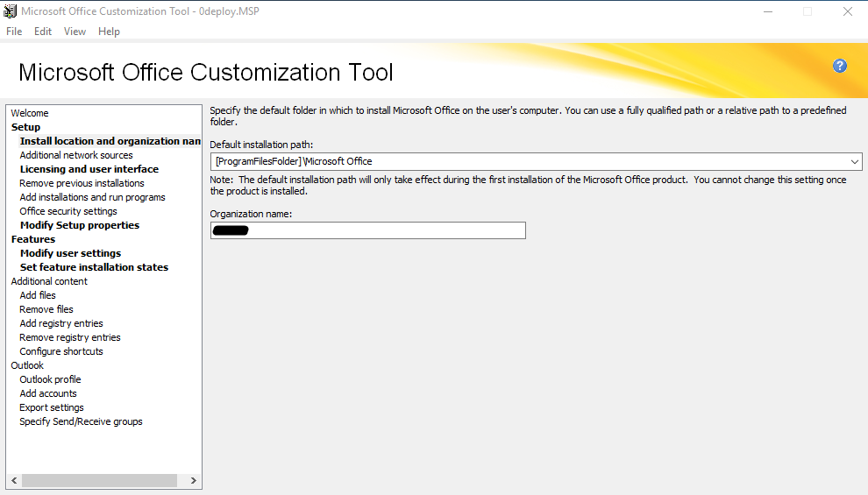
Task: Open the Help menu
Action: tap(109, 32)
